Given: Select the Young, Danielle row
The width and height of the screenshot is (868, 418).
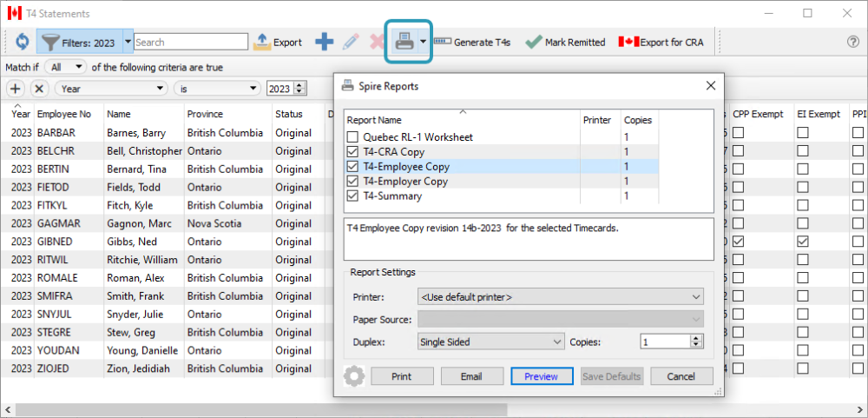Looking at the screenshot, I should pyautogui.click(x=166, y=351).
